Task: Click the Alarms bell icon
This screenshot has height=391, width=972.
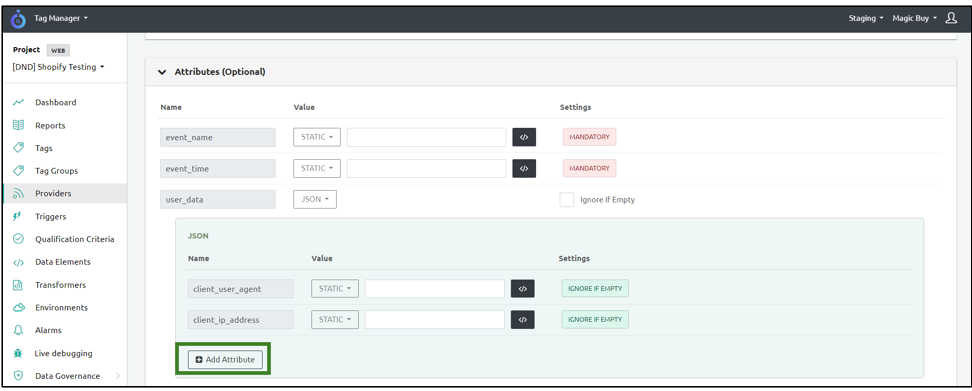Action: (x=19, y=330)
